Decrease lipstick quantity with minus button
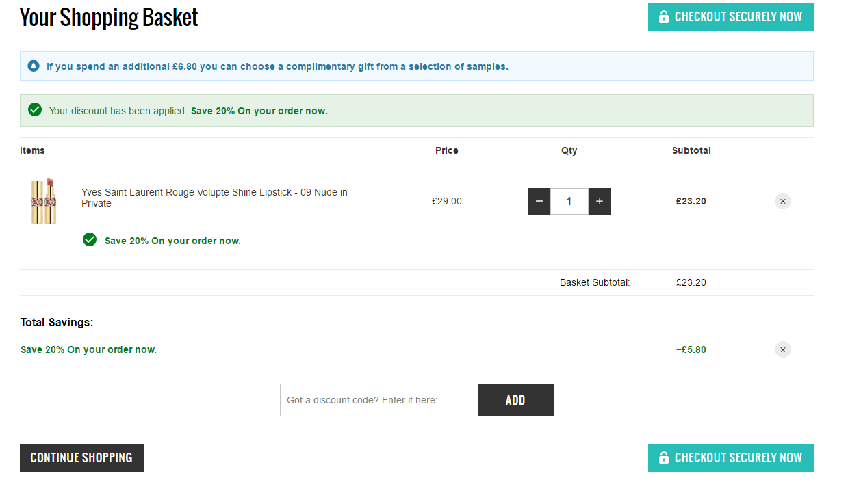This screenshot has width=848, height=504. [x=539, y=201]
